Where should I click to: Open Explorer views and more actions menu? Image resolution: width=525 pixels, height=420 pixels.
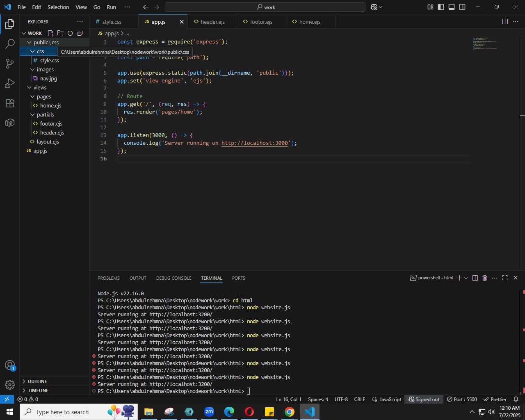80,22
